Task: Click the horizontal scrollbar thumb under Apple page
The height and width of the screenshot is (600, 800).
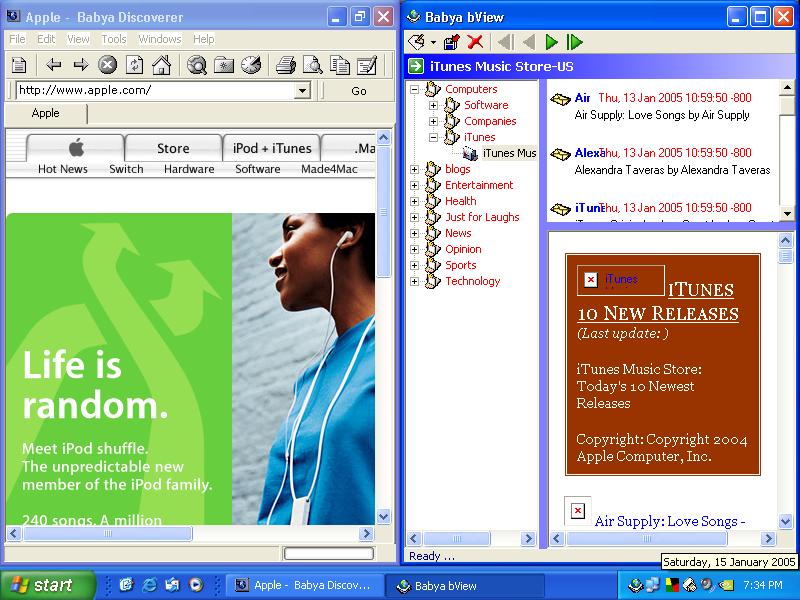Action: pyautogui.click(x=108, y=534)
